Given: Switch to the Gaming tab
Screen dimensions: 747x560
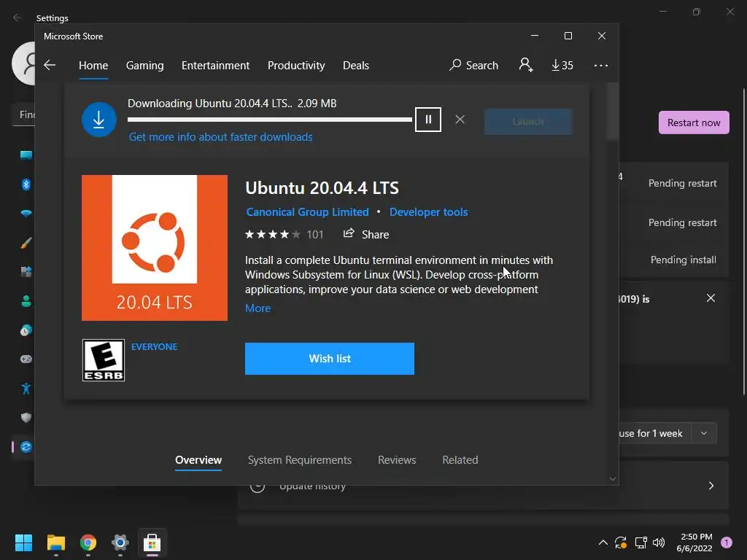Looking at the screenshot, I should point(145,65).
